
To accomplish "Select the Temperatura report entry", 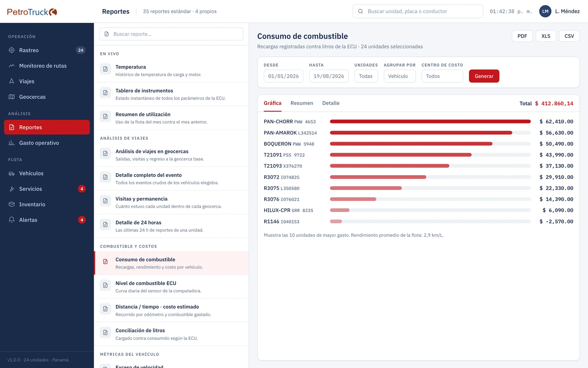I will click(x=171, y=70).
